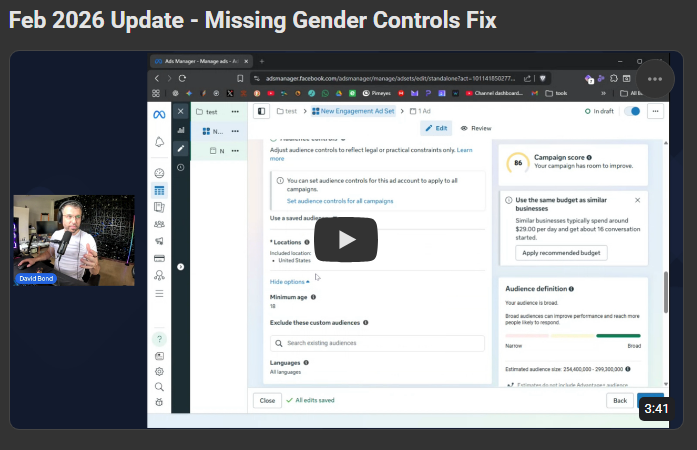Collapse settings with Hide options
The image size is (697, 450).
tap(289, 282)
